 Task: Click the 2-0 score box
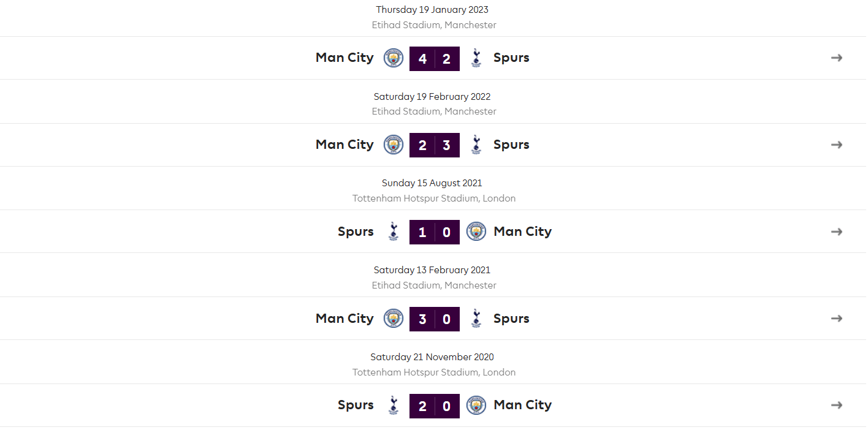pos(435,406)
